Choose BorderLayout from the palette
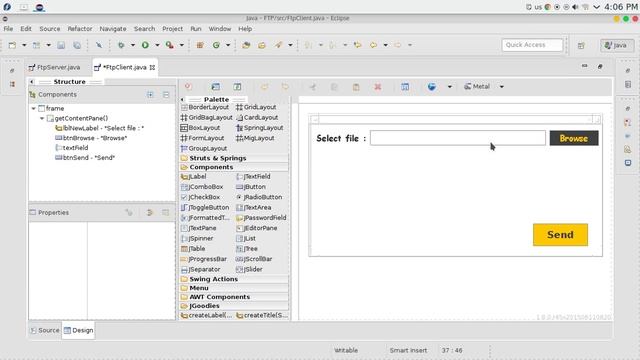Viewport: 640px width, 360px height. pyautogui.click(x=205, y=107)
